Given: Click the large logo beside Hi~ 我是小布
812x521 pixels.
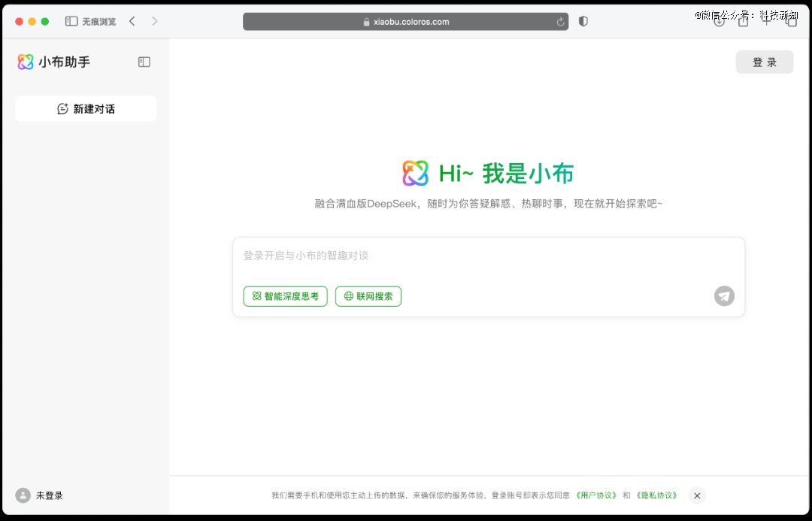Looking at the screenshot, I should coord(415,173).
